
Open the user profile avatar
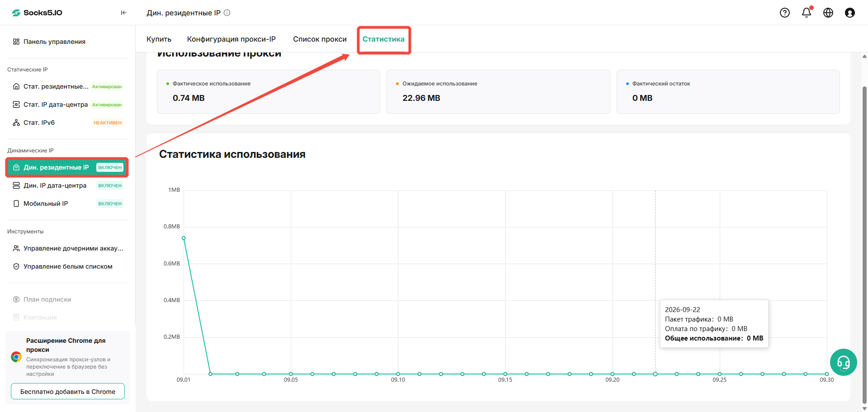[x=850, y=13]
